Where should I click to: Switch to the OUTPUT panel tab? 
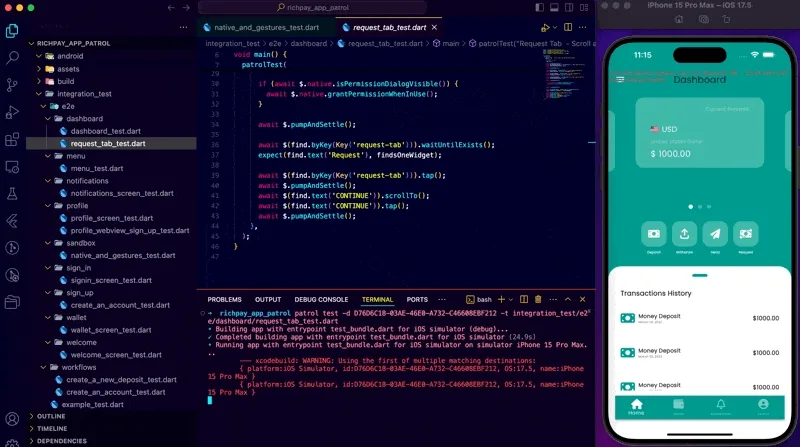(x=268, y=300)
